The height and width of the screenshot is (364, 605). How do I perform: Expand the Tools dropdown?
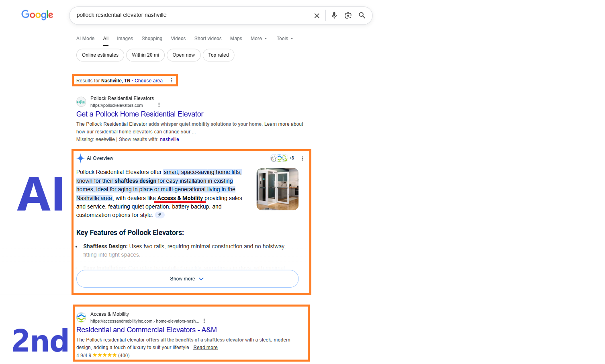coord(285,39)
